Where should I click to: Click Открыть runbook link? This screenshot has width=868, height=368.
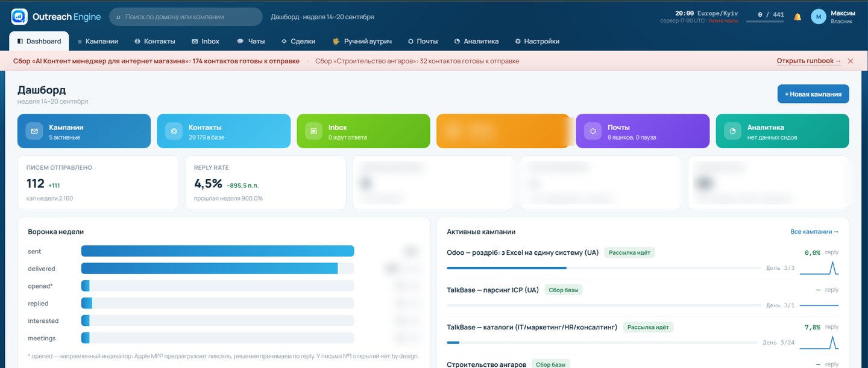[x=808, y=61]
